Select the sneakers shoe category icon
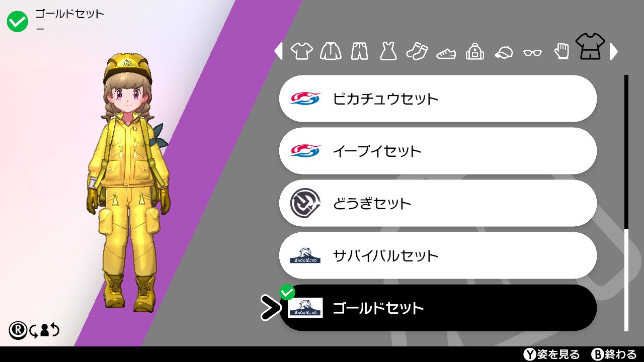The image size is (644, 362). point(446,53)
